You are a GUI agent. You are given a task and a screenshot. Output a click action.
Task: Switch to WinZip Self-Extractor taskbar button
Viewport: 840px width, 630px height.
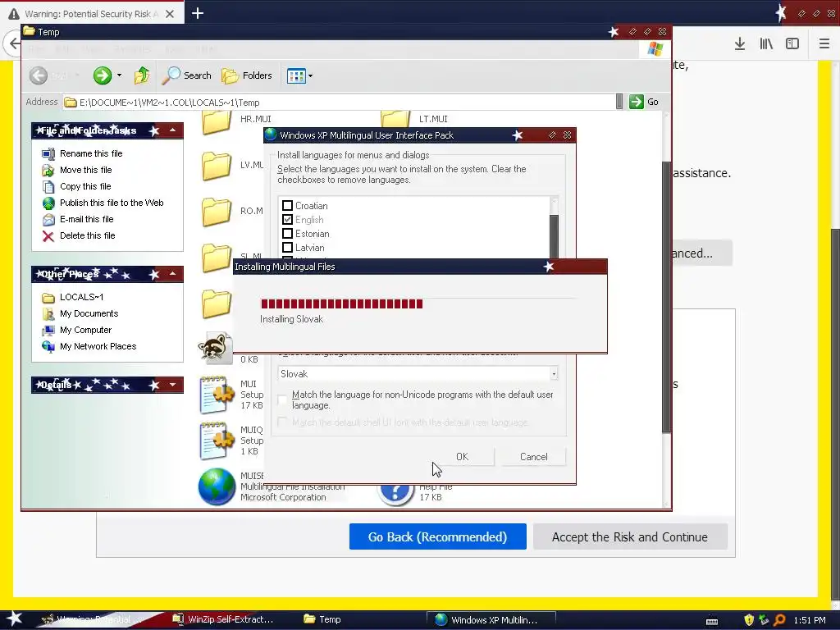point(223,619)
